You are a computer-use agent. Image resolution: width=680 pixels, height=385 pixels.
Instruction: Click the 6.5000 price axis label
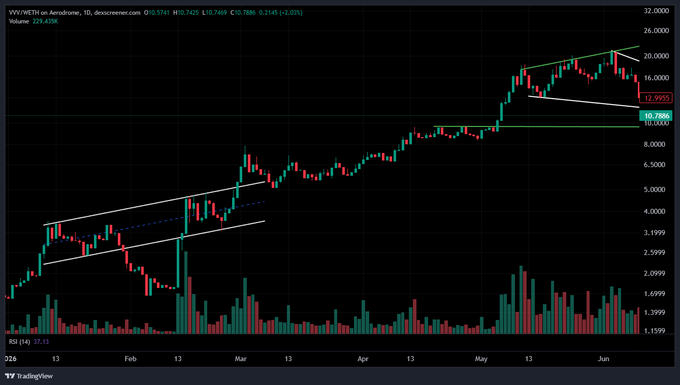click(x=654, y=165)
